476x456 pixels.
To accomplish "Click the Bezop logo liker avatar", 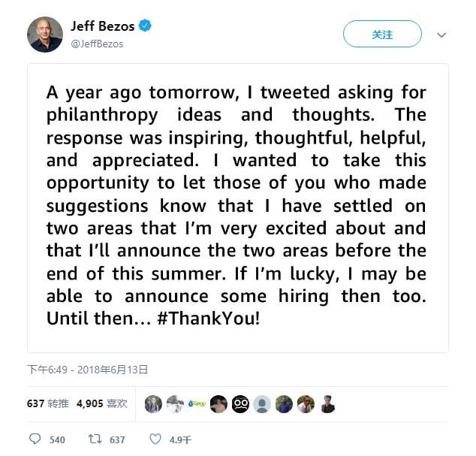I will pos(197,404).
